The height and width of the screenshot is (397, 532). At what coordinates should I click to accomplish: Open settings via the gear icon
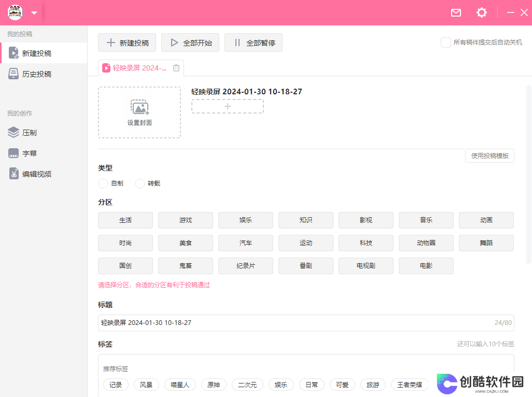(482, 13)
